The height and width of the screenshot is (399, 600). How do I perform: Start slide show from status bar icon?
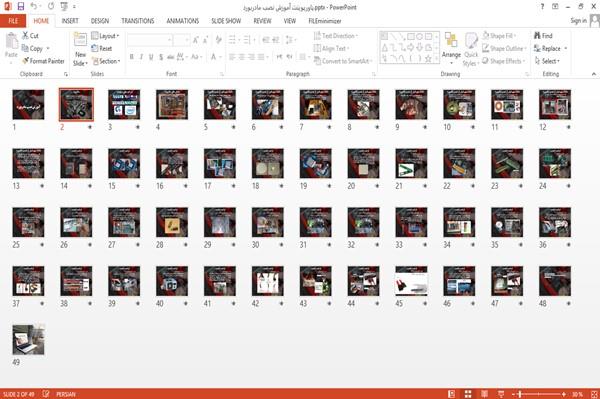pyautogui.click(x=501, y=394)
